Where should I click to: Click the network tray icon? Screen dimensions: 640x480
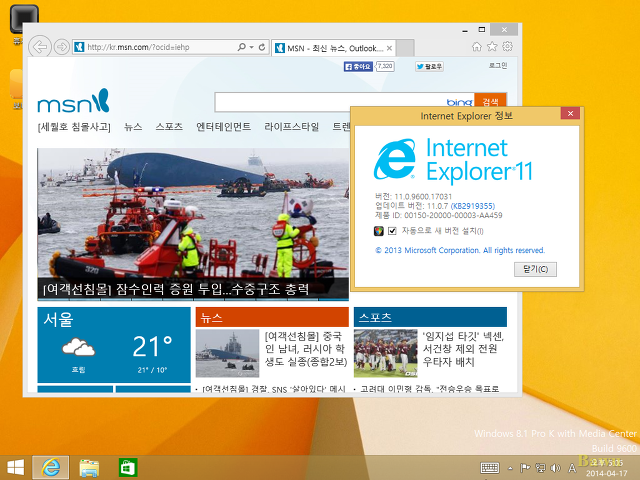pos(540,468)
